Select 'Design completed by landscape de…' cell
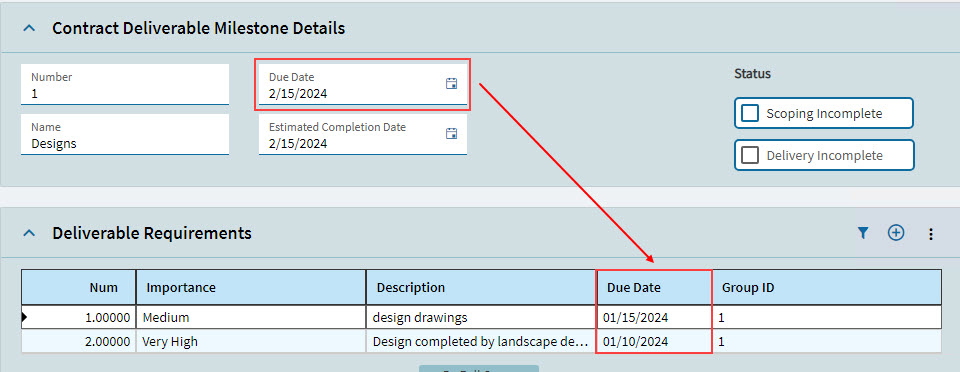Screen dimensions: 960x372 pyautogui.click(x=481, y=341)
